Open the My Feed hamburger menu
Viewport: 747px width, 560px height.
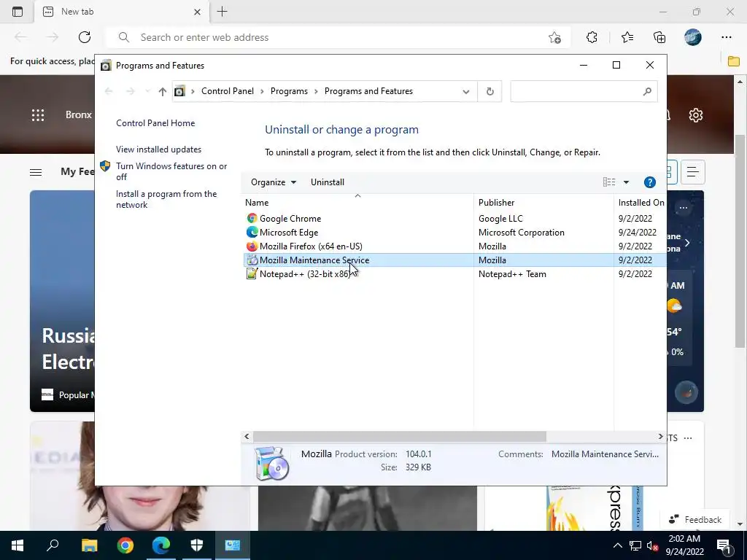(36, 172)
